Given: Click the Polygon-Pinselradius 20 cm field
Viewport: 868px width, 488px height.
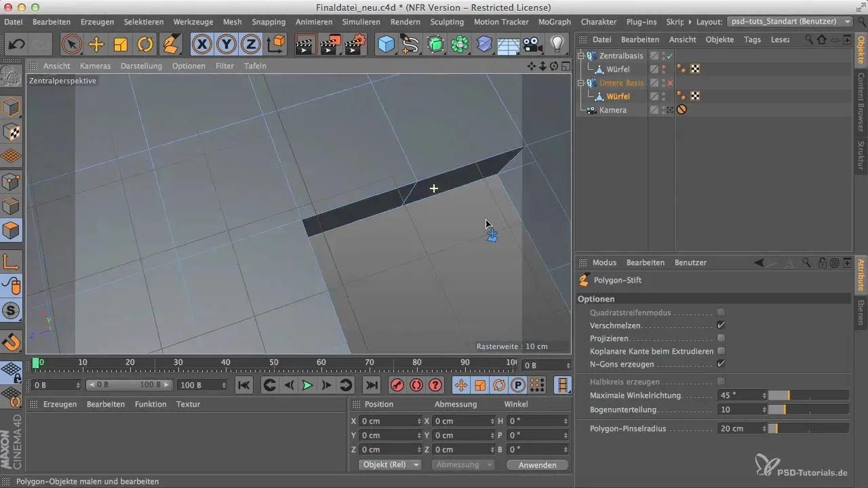Looking at the screenshot, I should (x=742, y=429).
